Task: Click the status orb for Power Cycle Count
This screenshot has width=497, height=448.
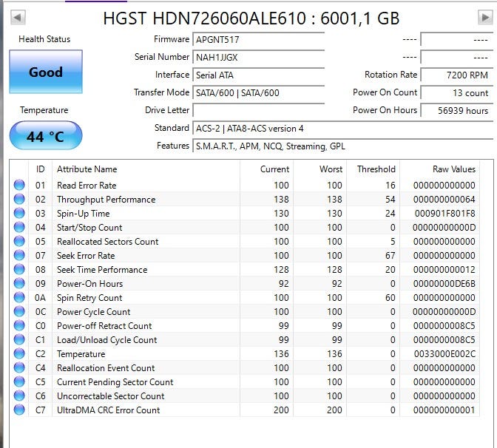Action: point(19,311)
